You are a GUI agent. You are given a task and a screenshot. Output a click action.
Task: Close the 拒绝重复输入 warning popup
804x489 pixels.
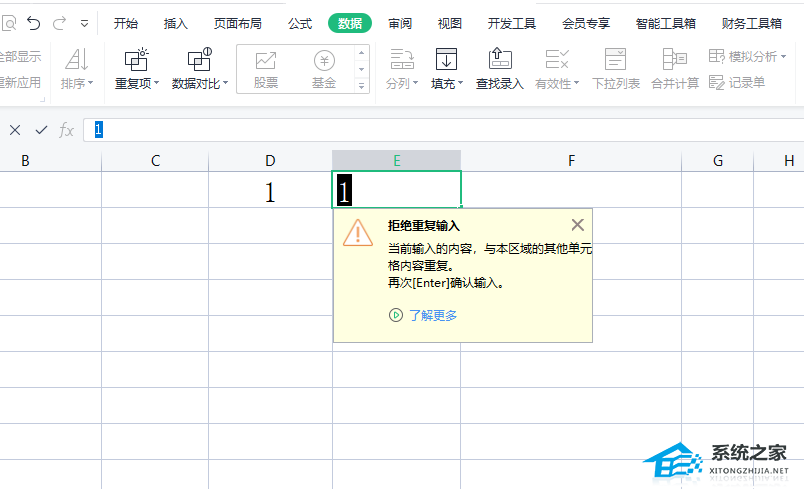[x=577, y=225]
